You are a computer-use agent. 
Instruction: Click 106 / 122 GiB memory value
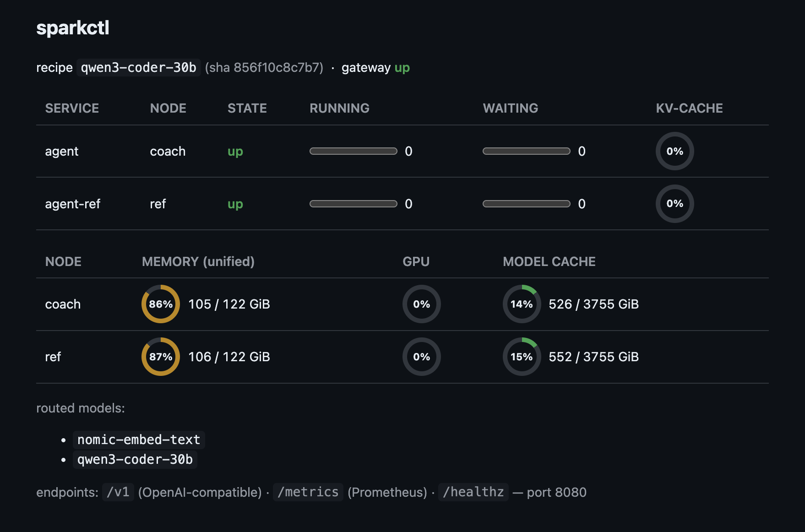tap(229, 357)
